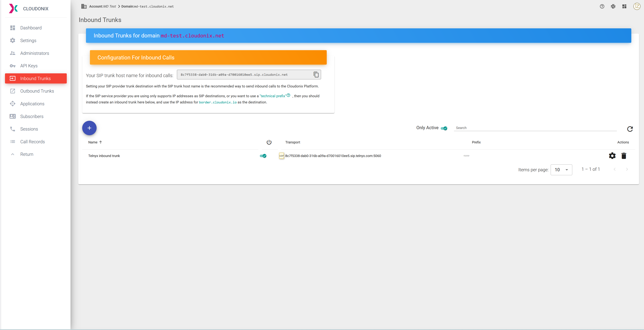Go to Outbound Trunks menu
Viewport: 644px width, 330px height.
pos(37,91)
